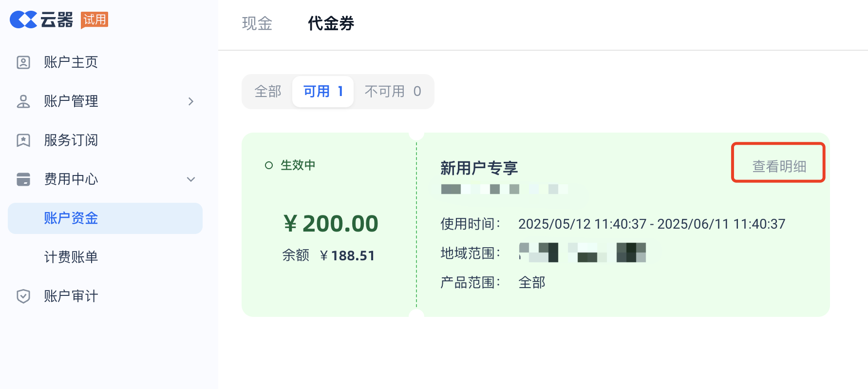This screenshot has height=389, width=868.
Task: Show 全部 vouchers filter
Action: [x=268, y=92]
